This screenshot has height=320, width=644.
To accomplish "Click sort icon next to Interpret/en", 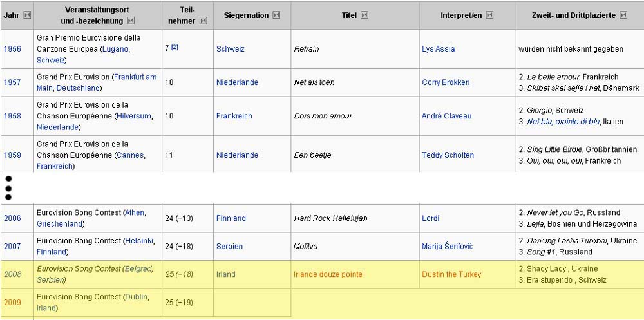I will [489, 15].
